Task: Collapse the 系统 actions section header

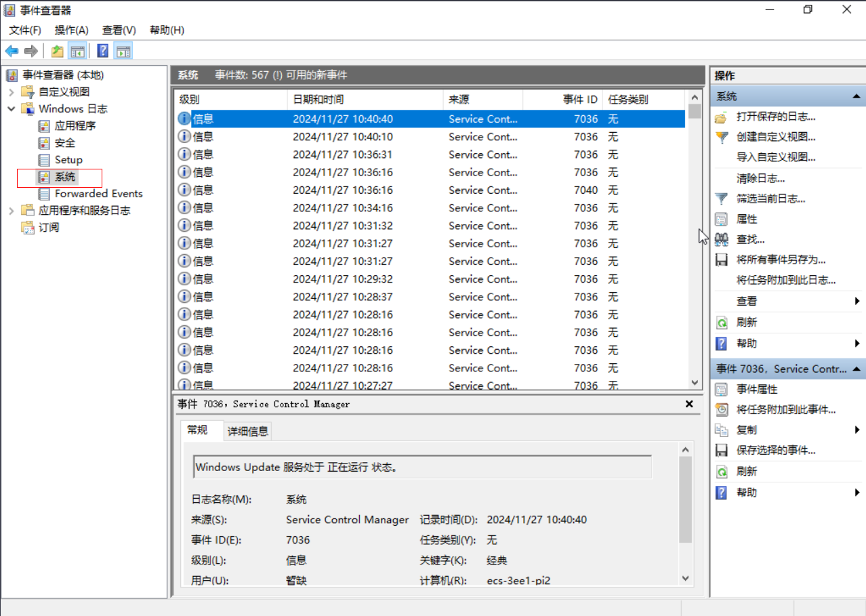Action: tap(857, 96)
